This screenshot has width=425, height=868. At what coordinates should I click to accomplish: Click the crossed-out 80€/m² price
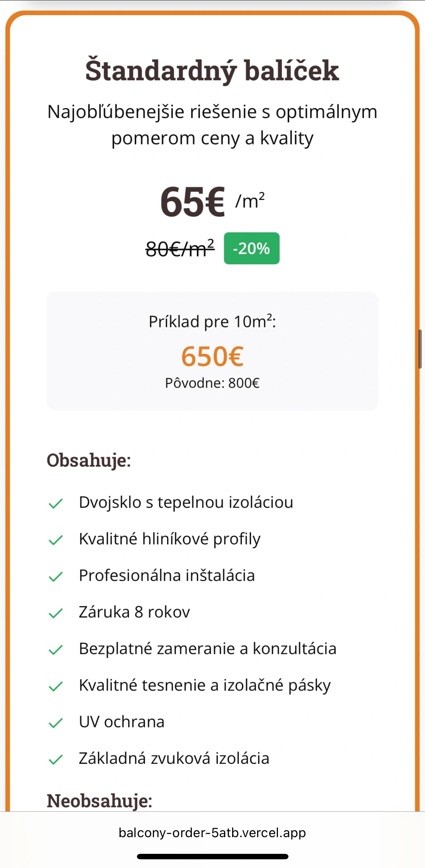(x=180, y=249)
